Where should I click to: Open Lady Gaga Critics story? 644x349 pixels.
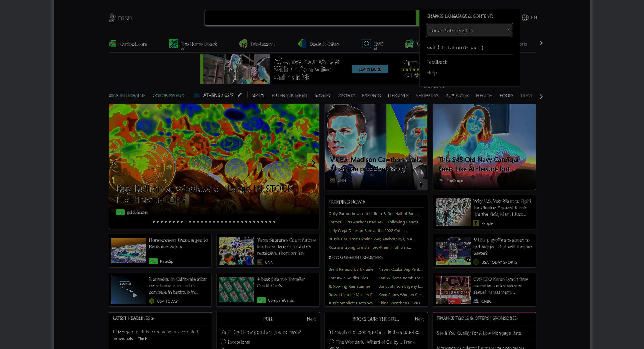368,230
